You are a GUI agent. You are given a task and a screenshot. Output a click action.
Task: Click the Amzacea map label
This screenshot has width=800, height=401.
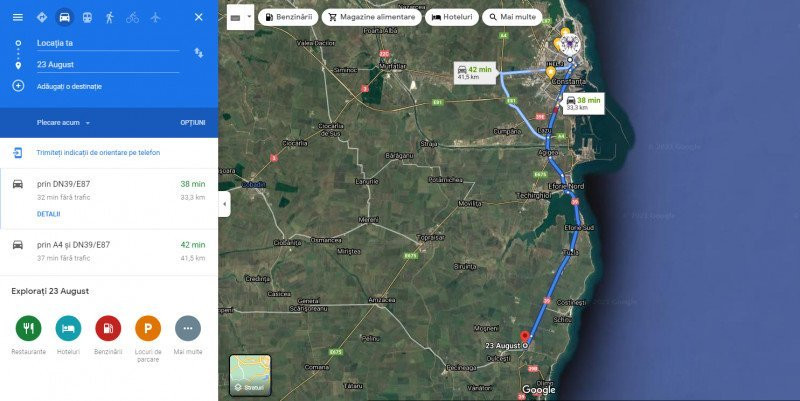tap(382, 300)
